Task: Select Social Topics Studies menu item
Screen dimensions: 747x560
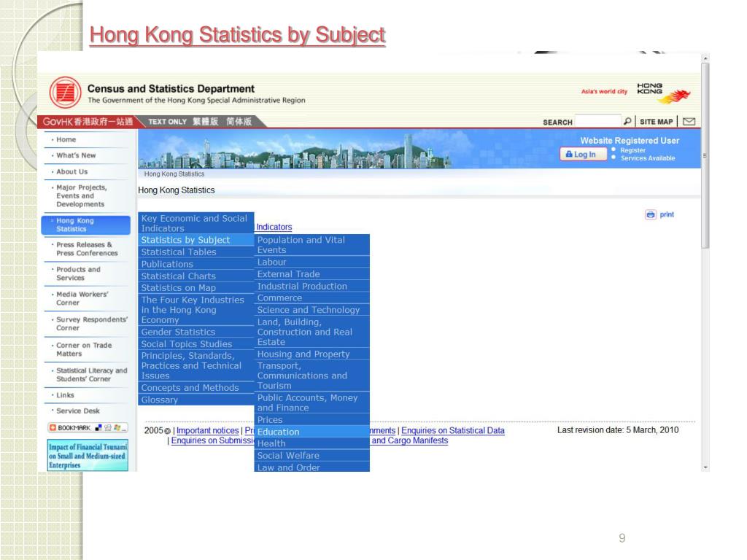Action: (196, 344)
